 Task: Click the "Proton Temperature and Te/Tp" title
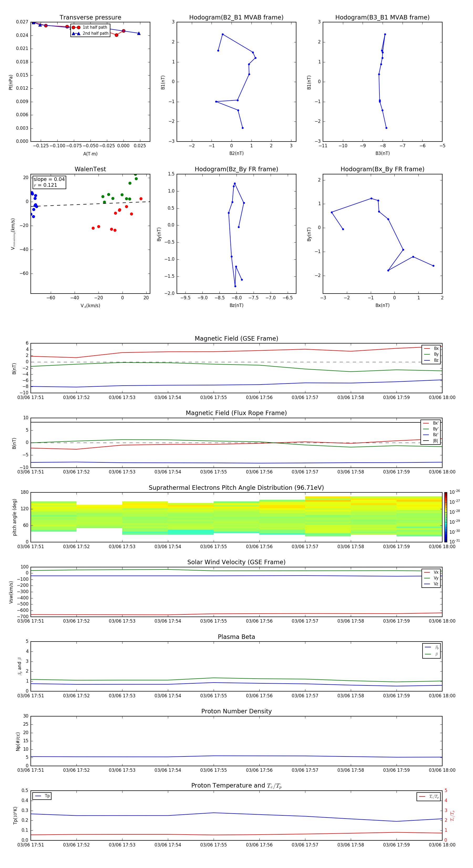[236, 786]
